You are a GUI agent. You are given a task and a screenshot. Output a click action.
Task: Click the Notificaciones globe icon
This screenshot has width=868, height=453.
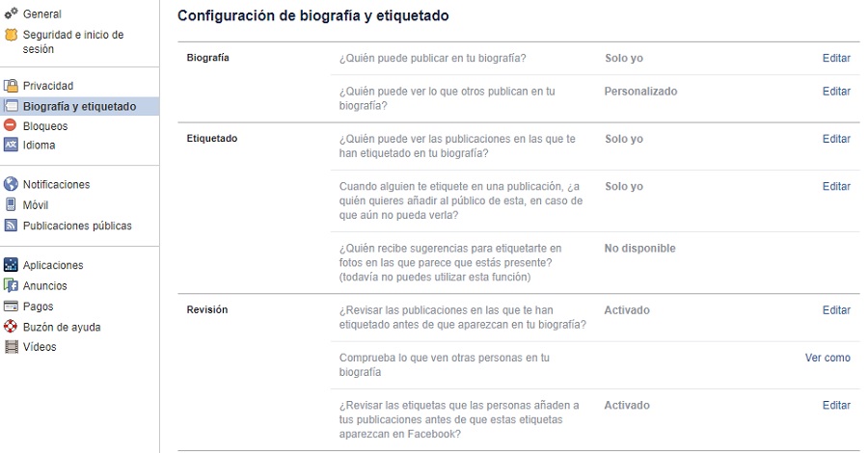(11, 184)
